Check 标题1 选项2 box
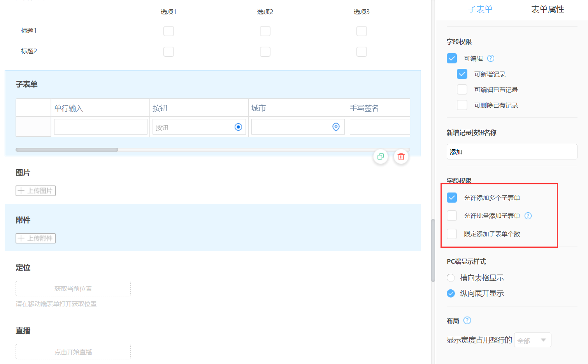 (265, 31)
